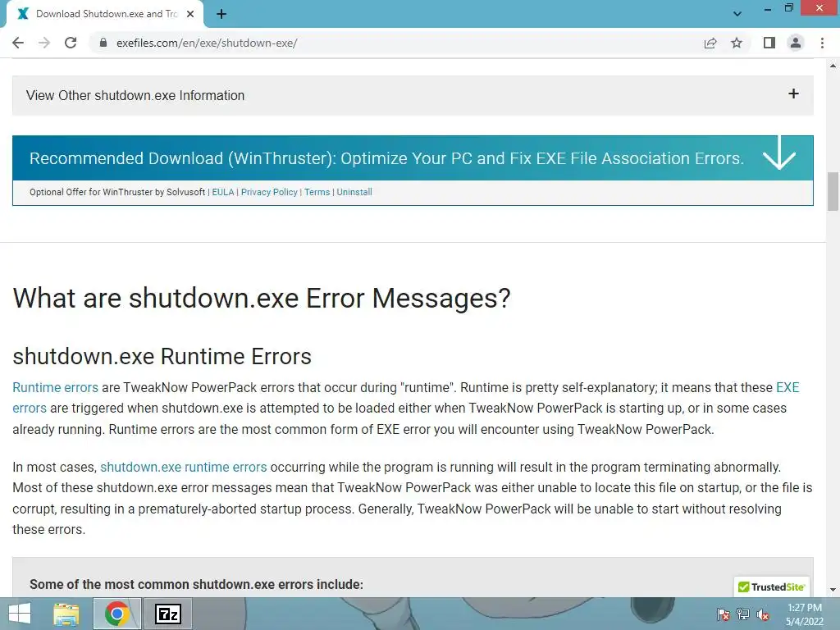Screen dimensions: 840x630
Task: Open the Windows Start menu
Action: pyautogui.click(x=20, y=614)
